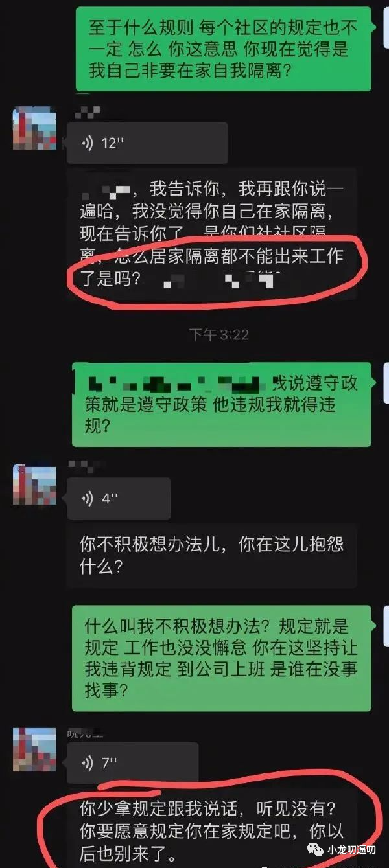Viewport: 389px width, 868px height.
Task: Open sender's avatar beside 12'' voice message
Action: pyautogui.click(x=34, y=129)
